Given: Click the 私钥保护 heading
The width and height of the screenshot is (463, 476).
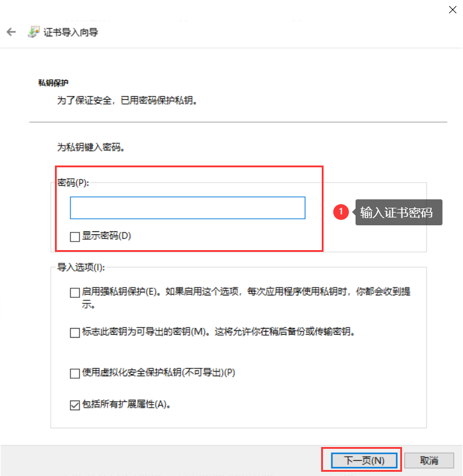Looking at the screenshot, I should [53, 83].
